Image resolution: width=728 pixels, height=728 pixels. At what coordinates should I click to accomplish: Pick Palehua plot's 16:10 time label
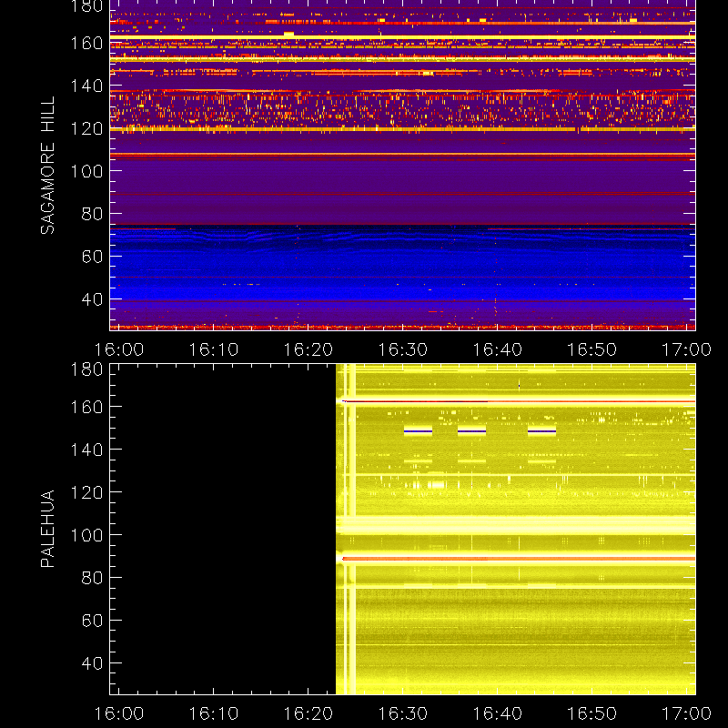[214, 713]
